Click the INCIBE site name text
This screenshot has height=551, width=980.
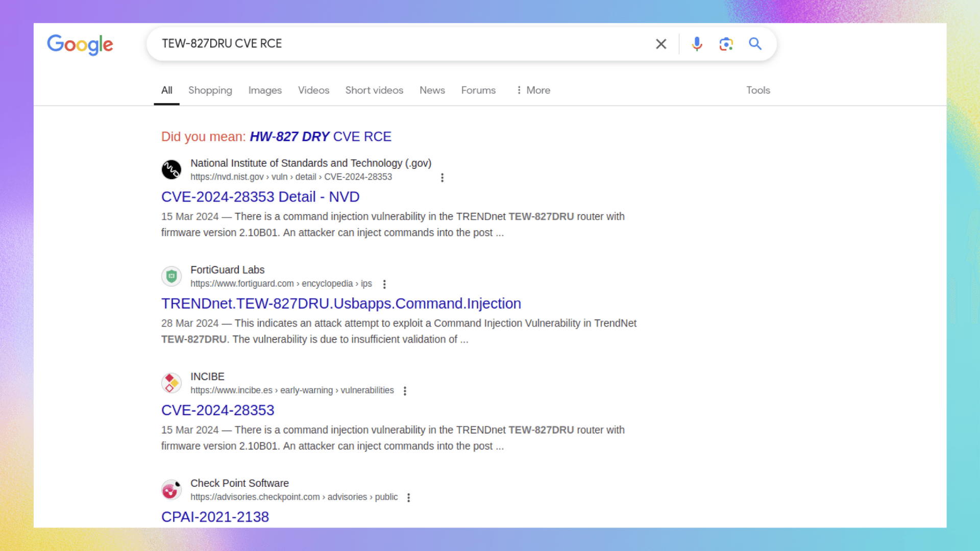[207, 377]
